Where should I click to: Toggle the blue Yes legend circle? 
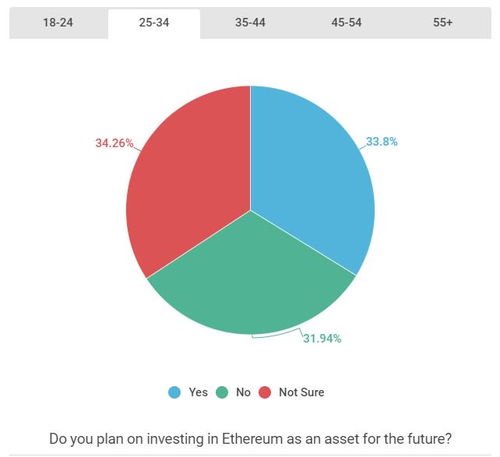point(174,392)
